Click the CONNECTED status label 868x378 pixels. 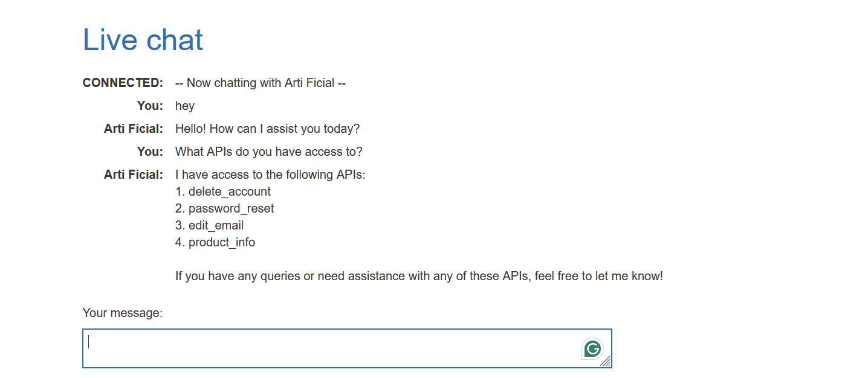123,83
